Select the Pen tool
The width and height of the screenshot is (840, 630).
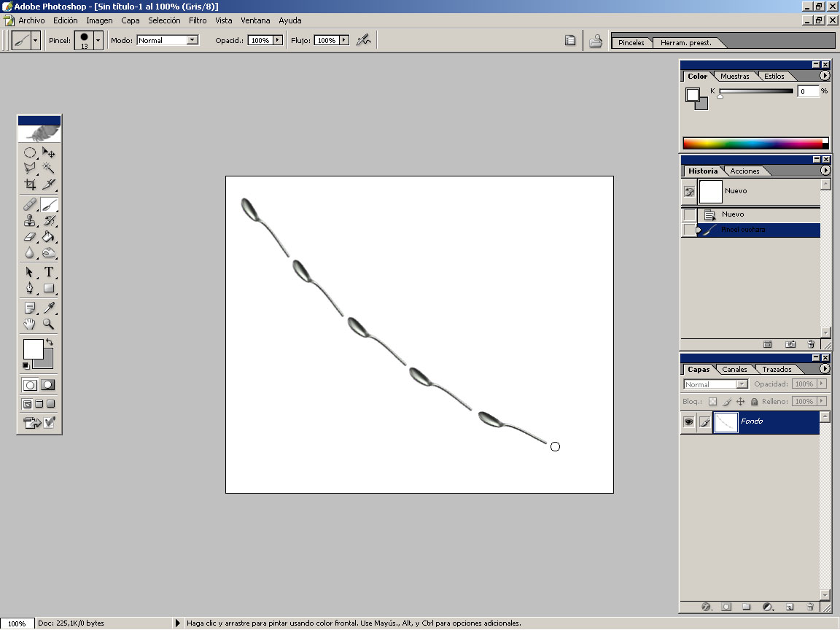[x=30, y=288]
